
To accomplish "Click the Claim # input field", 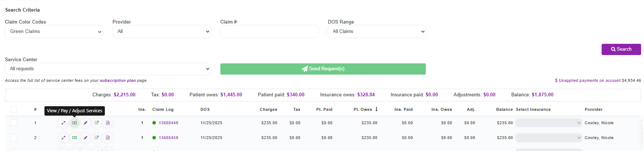I will pos(269,32).
